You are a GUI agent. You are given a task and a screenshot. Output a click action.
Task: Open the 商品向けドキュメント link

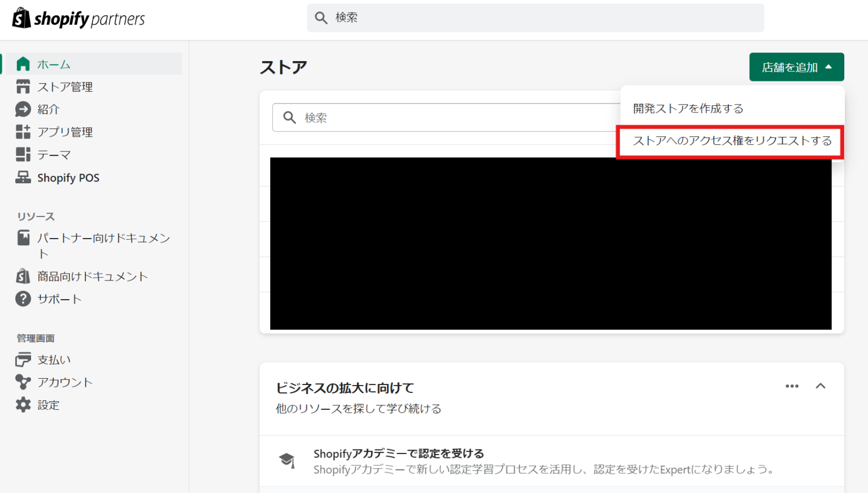click(92, 276)
